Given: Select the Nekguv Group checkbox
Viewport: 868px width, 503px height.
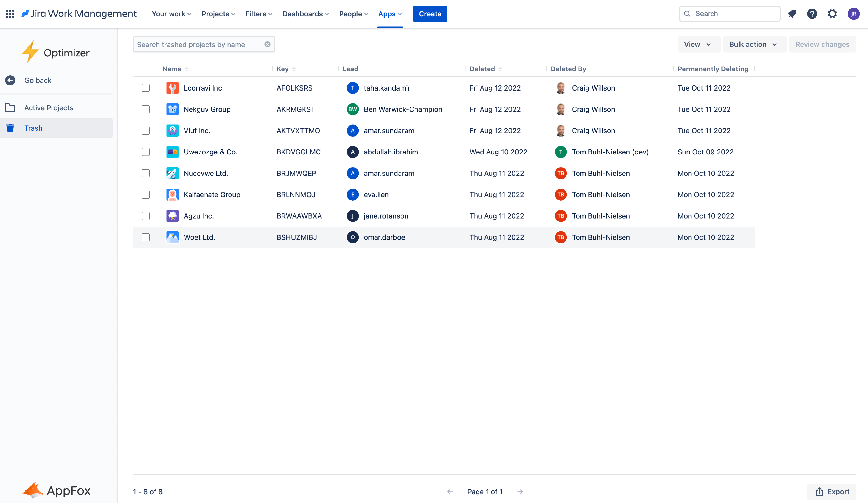Looking at the screenshot, I should [x=146, y=109].
